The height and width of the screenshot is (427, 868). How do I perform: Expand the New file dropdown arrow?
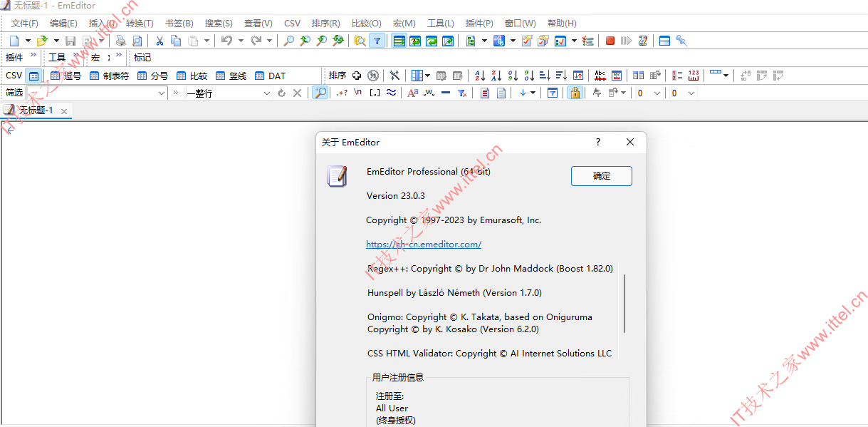(28, 41)
